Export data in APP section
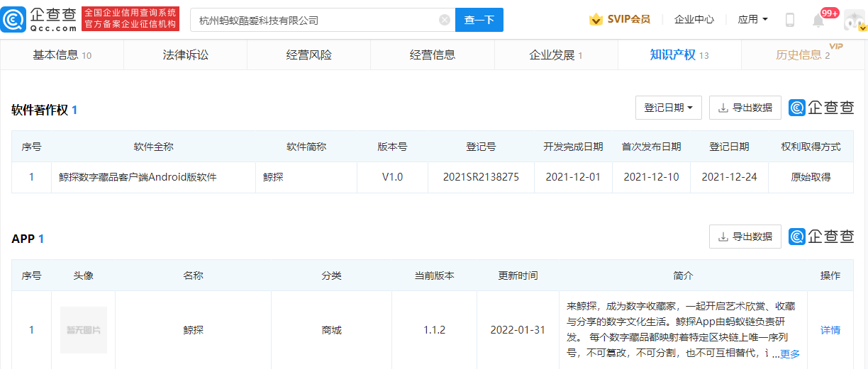The width and height of the screenshot is (868, 369). 745,237
